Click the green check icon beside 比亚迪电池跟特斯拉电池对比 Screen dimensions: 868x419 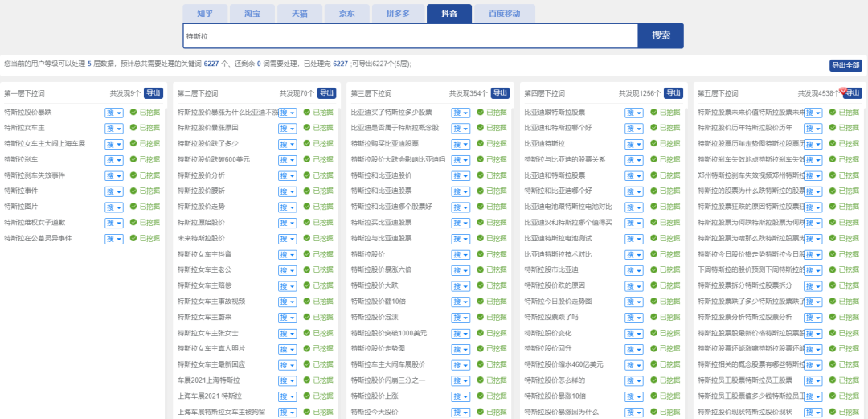[654, 207]
